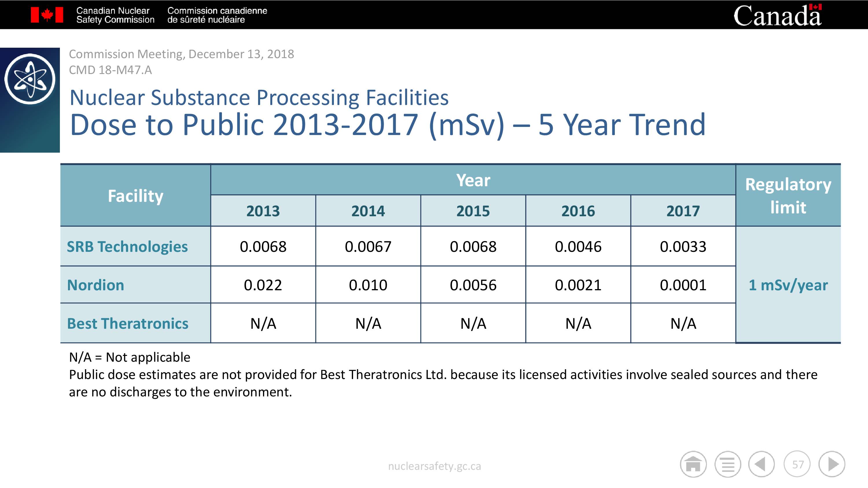
Task: Click Dose to Public 2013-2017 title
Action: point(387,125)
